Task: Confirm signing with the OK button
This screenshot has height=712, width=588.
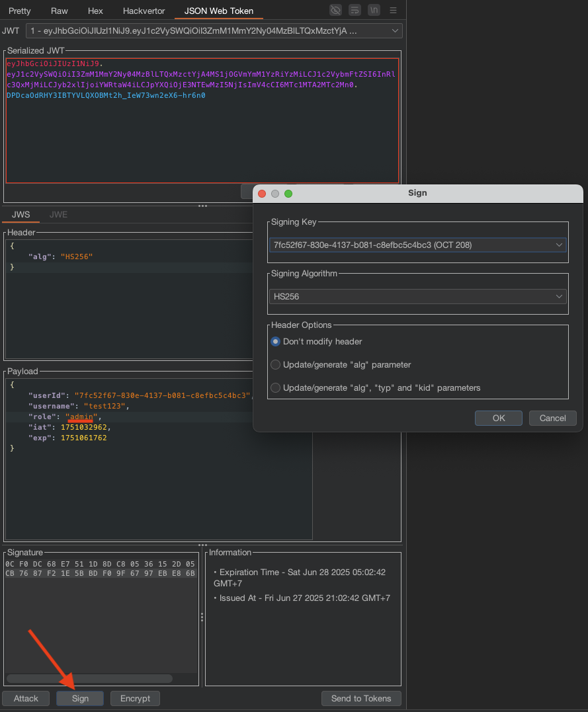Action: tap(499, 418)
